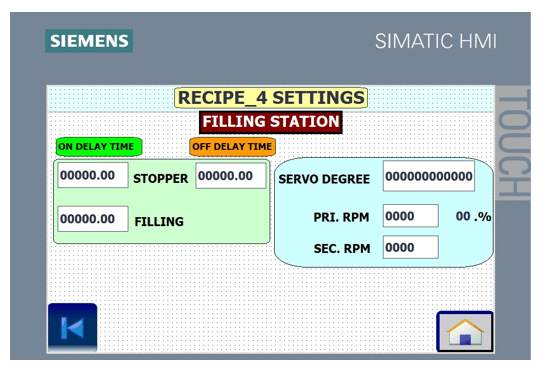547x375 pixels.
Task: Select the Filling on-delay time field
Action: 93,219
